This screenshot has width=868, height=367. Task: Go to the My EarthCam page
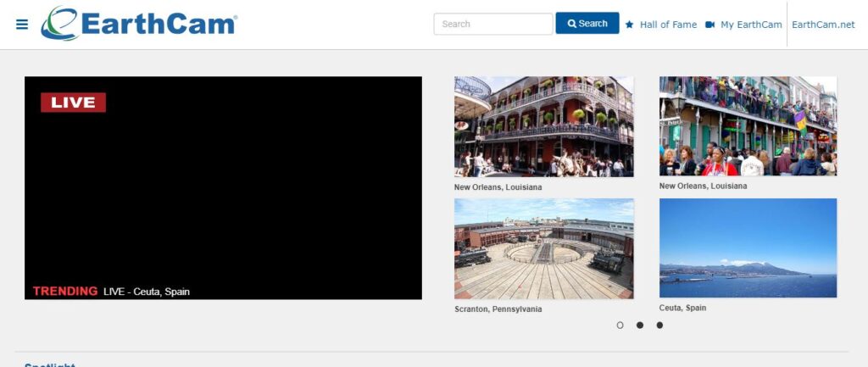pos(750,25)
